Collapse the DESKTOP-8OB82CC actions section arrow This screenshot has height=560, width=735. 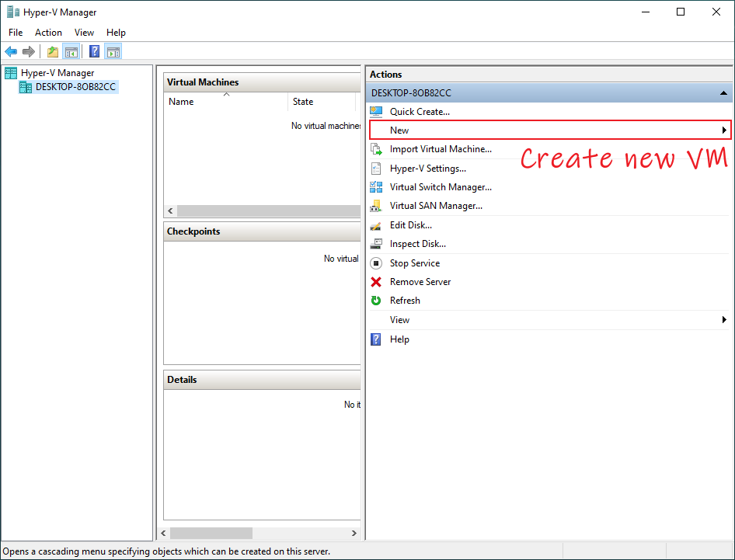[x=723, y=93]
